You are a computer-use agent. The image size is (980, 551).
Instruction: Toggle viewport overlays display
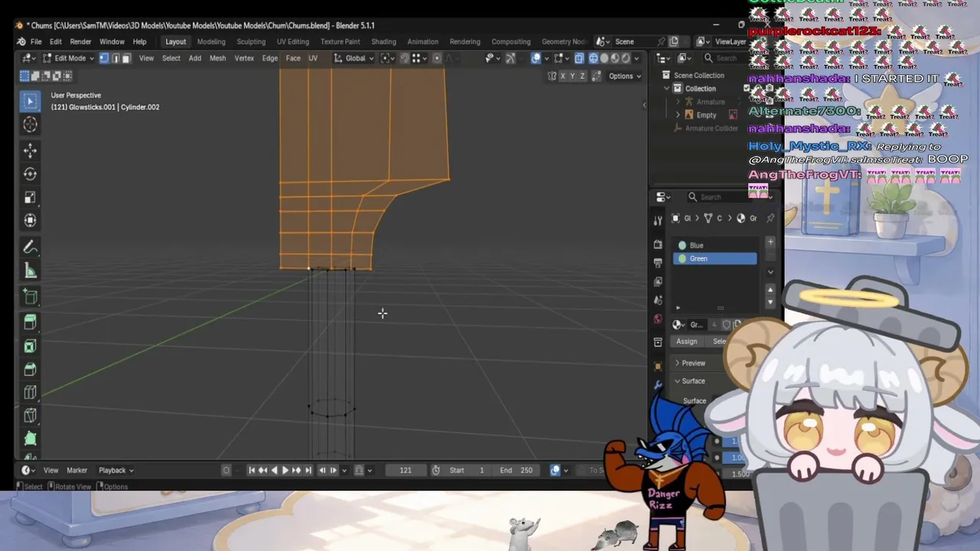(536, 58)
